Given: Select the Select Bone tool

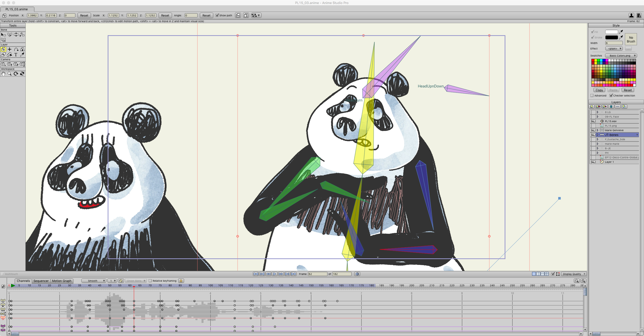Looking at the screenshot, I should [3, 35].
